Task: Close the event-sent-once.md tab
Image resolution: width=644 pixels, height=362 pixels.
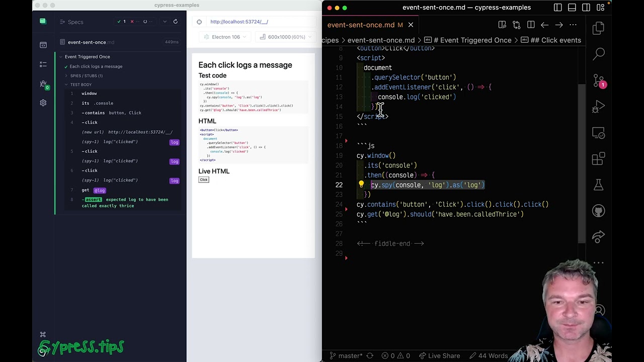Action: 411,25
